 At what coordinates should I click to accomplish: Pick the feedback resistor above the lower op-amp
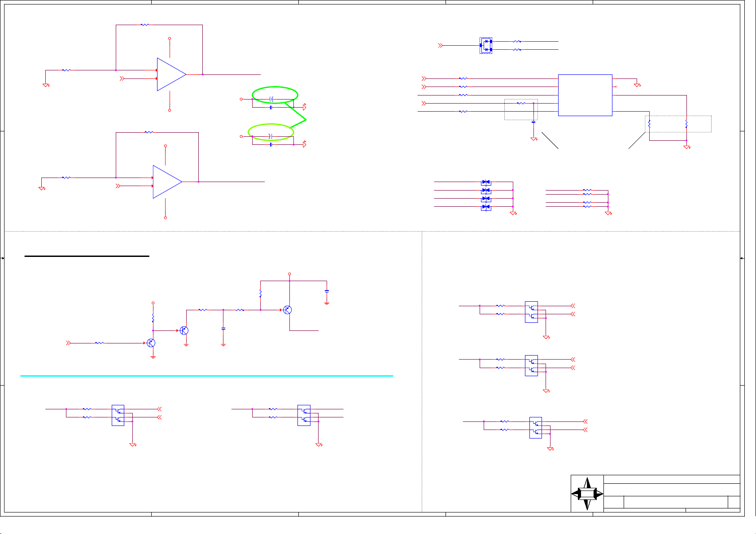coord(149,132)
